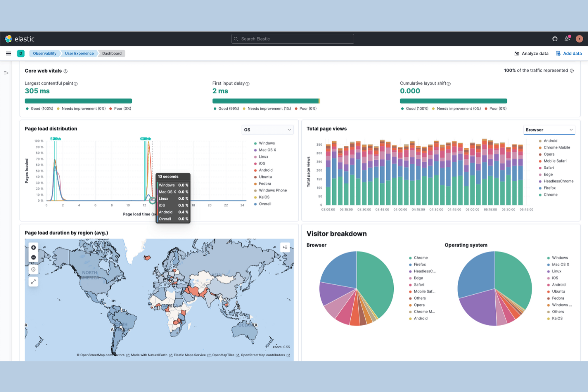Open the user profile avatar

coord(579,39)
